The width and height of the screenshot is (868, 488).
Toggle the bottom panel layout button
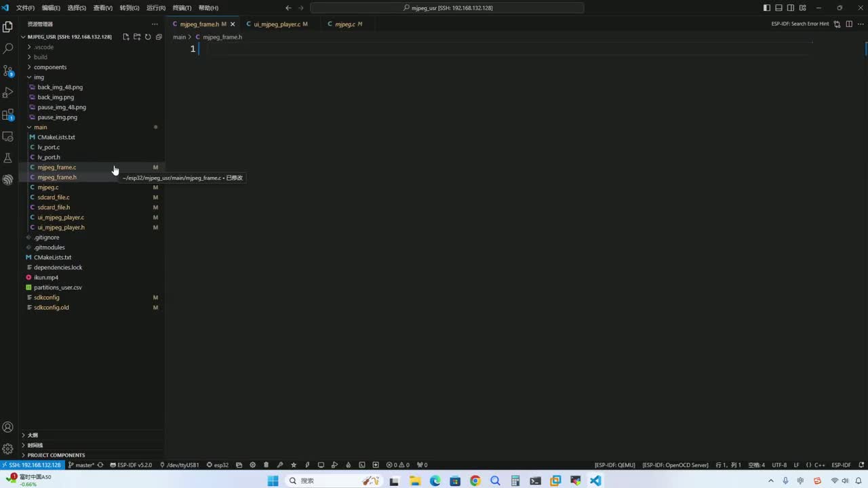[779, 8]
